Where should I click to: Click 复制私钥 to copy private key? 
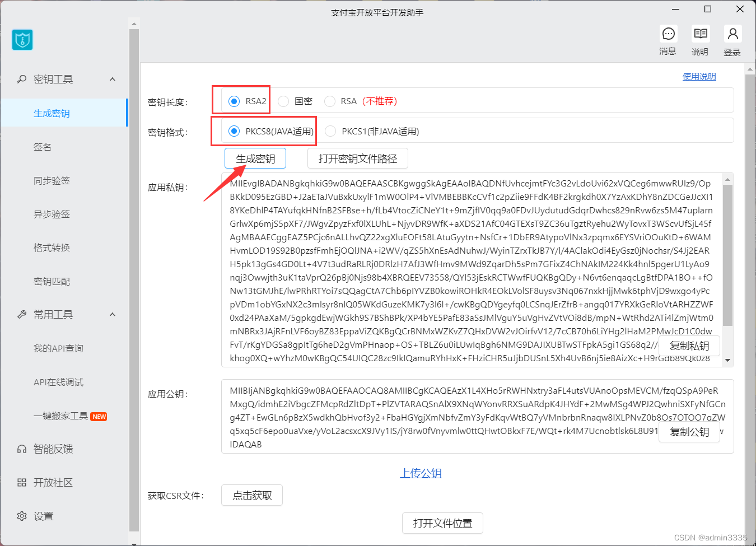click(x=689, y=346)
